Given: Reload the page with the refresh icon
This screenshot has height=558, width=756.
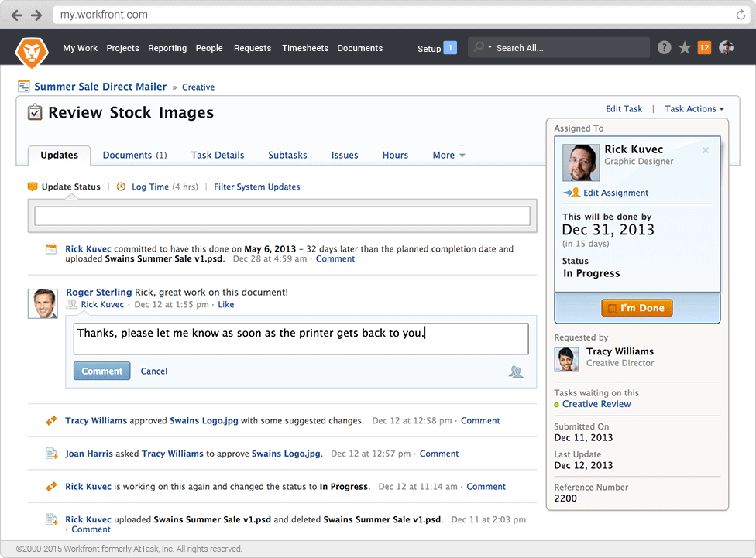Looking at the screenshot, I should tap(741, 15).
